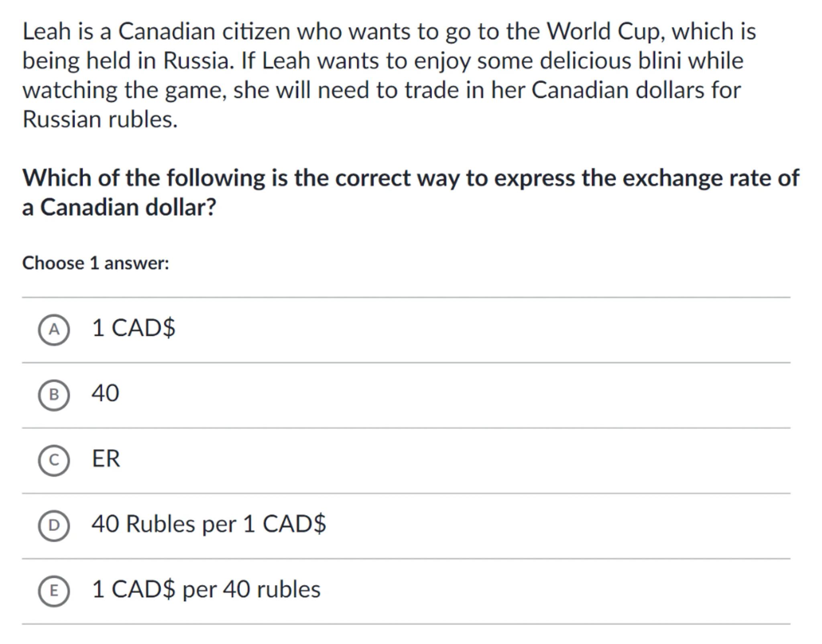The height and width of the screenshot is (644, 822).
Task: Click the paragraph about Leah's World Cup trip
Action: [x=389, y=75]
